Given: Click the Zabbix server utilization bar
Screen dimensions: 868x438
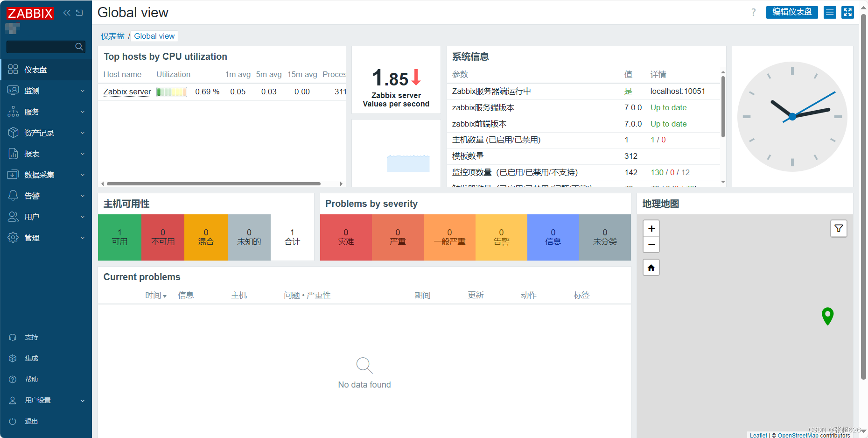Looking at the screenshot, I should click(x=172, y=92).
